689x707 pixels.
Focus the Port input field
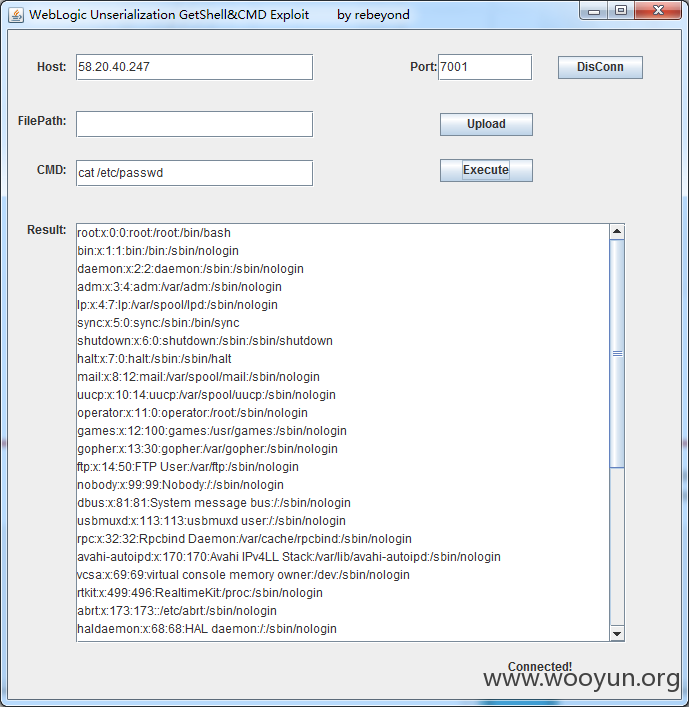(x=485, y=67)
